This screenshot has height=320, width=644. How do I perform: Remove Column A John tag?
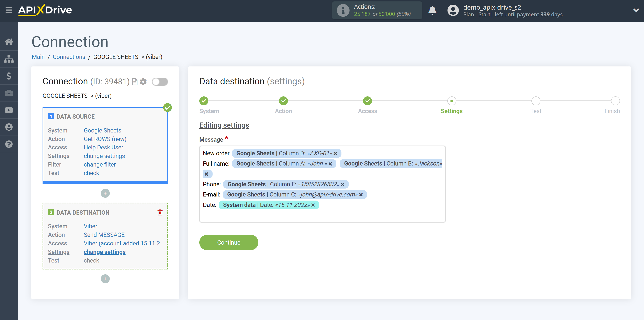click(330, 164)
